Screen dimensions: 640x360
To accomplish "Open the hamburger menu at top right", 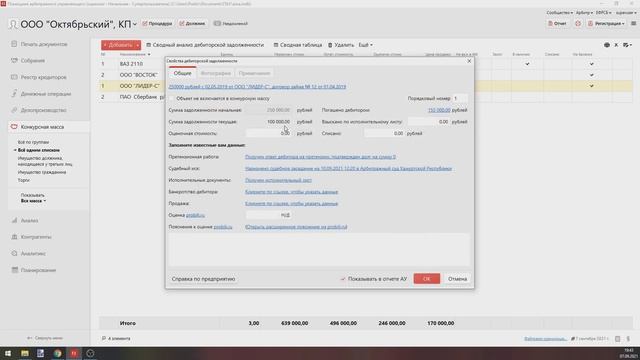I will [x=633, y=24].
